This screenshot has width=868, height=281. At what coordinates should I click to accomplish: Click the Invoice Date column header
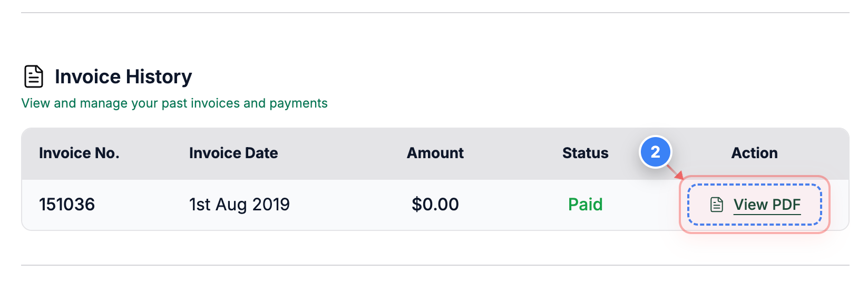coord(233,153)
